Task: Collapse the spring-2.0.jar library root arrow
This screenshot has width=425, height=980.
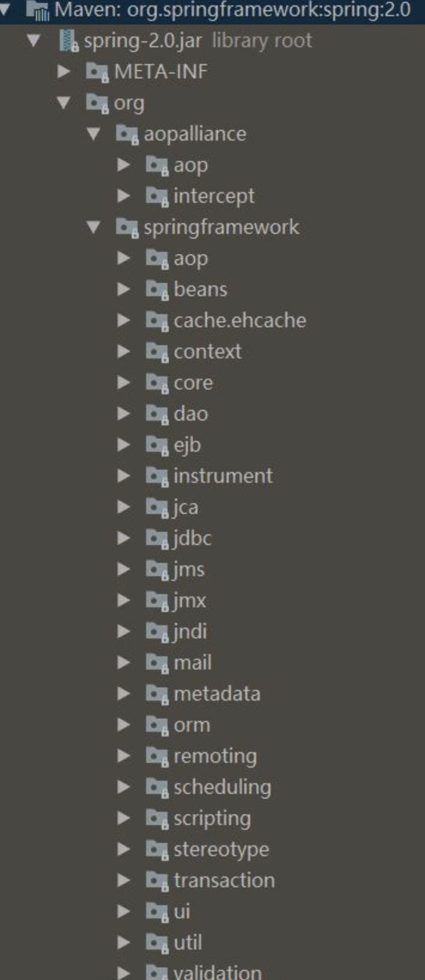Action: [34, 41]
